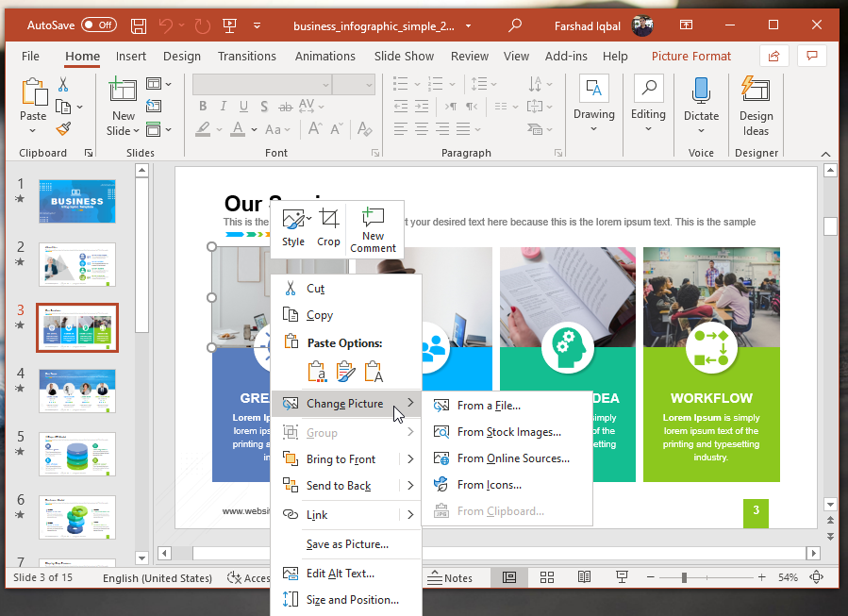
Task: Select From Stock Images menu item
Action: 508,432
